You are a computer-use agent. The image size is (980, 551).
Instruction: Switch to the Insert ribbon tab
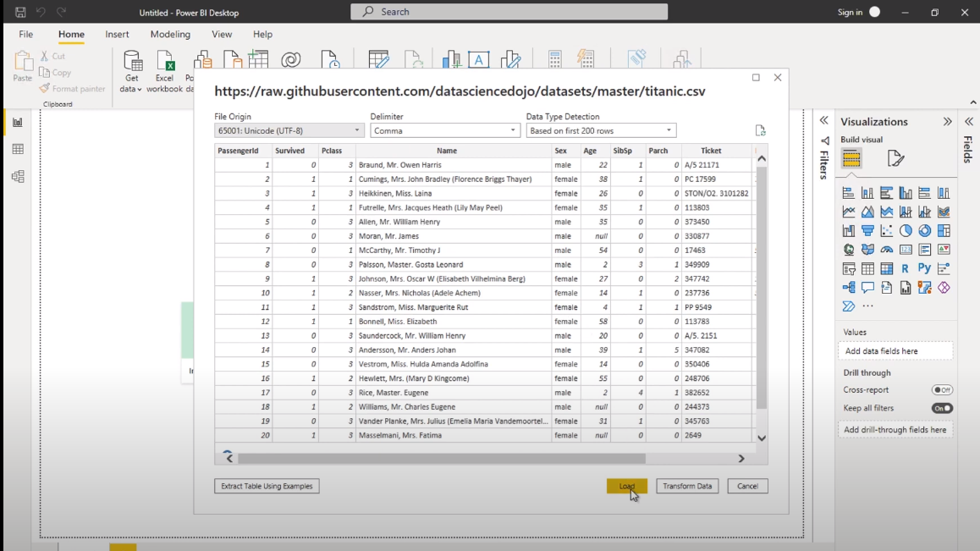click(117, 35)
